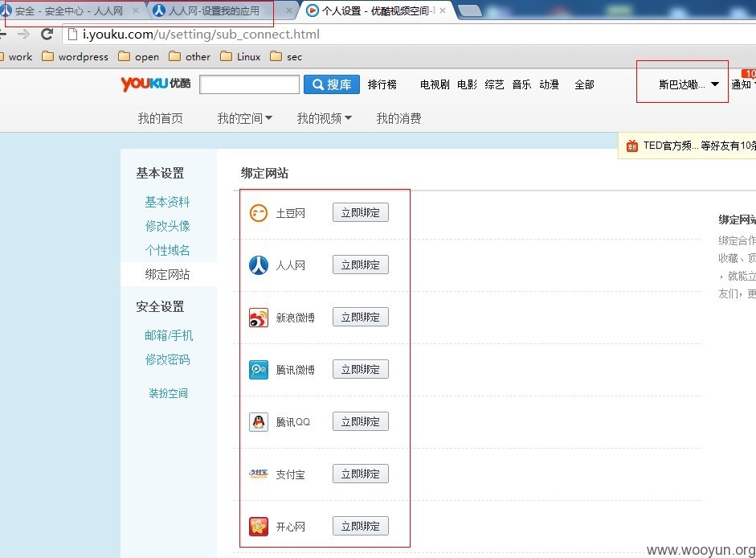The height and width of the screenshot is (558, 756).
Task: Click the Sina Weibo (新浪微博) icon
Action: [x=259, y=318]
